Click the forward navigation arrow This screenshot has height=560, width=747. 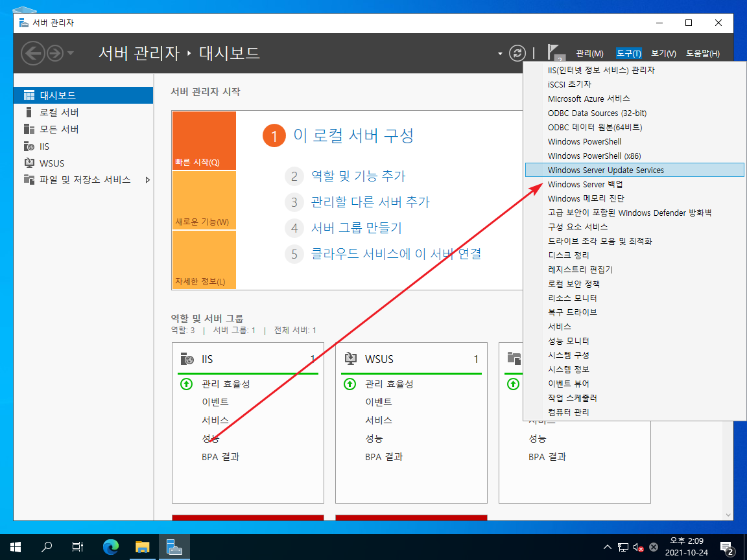click(55, 53)
